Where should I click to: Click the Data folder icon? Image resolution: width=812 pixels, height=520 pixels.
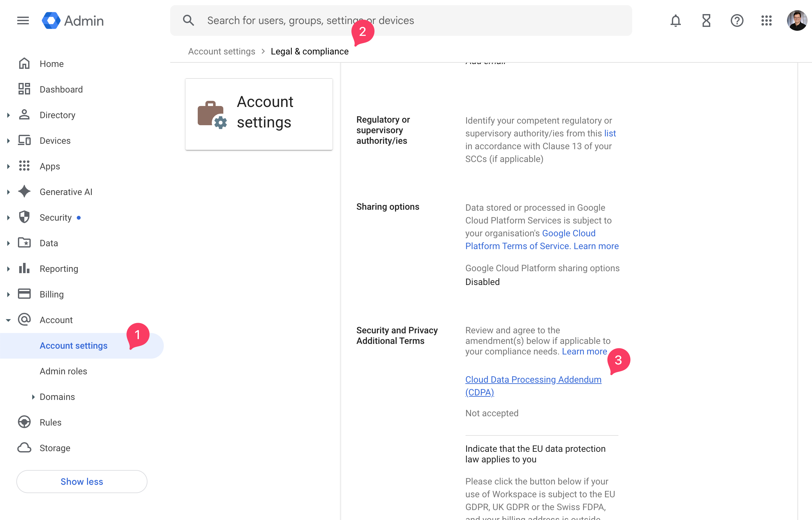coord(24,243)
